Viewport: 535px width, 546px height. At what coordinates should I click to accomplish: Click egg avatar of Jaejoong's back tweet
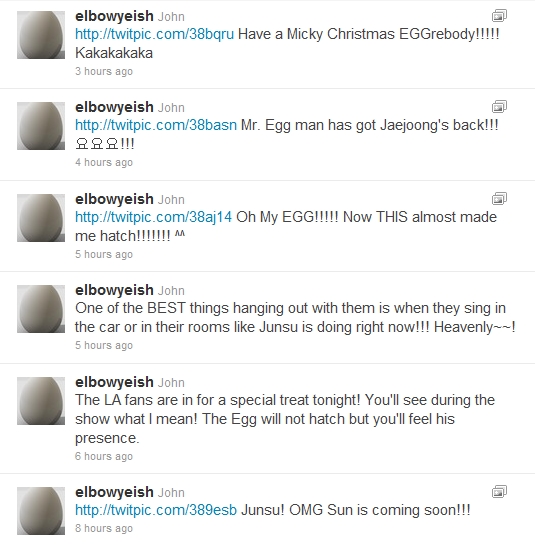(x=41, y=126)
